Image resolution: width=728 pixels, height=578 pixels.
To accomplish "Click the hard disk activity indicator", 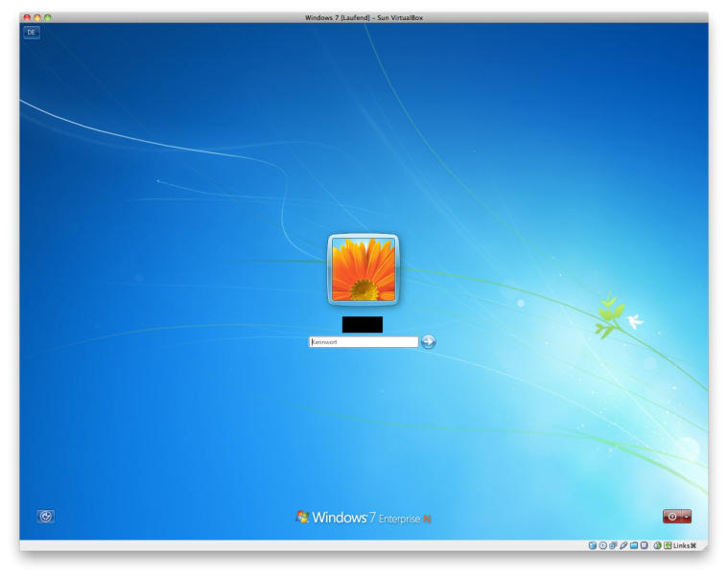I will (593, 545).
